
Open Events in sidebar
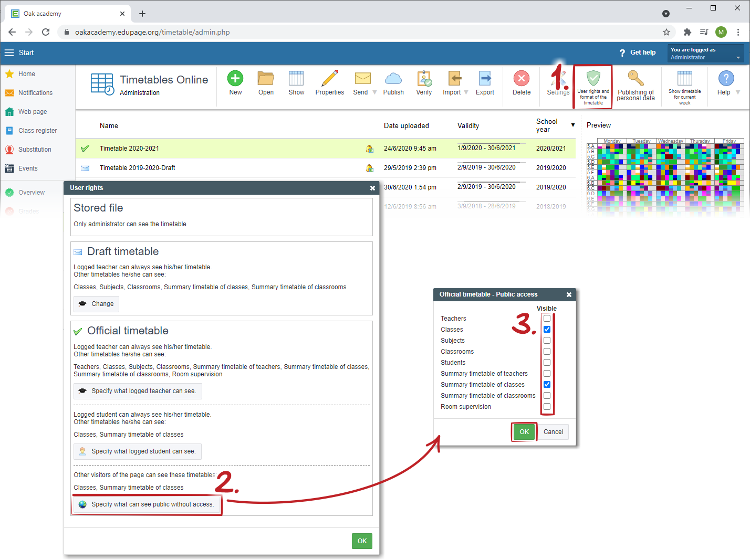click(x=28, y=168)
